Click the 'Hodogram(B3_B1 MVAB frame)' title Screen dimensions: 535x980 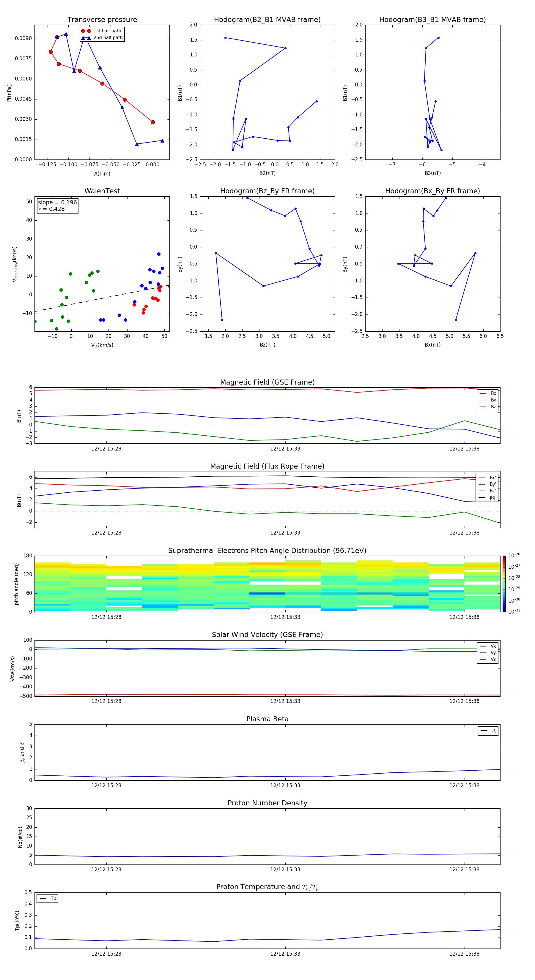click(432, 20)
